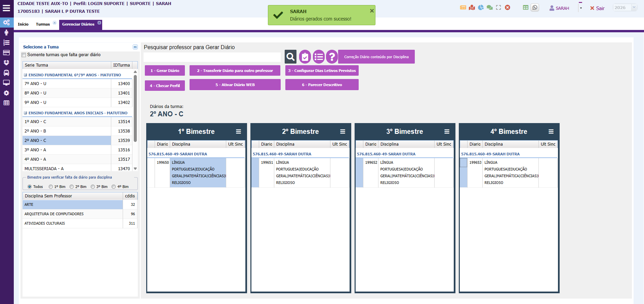Screen dimensions: 644x304
Task: Select the '3º Bim' radio button
Action: pos(93,187)
